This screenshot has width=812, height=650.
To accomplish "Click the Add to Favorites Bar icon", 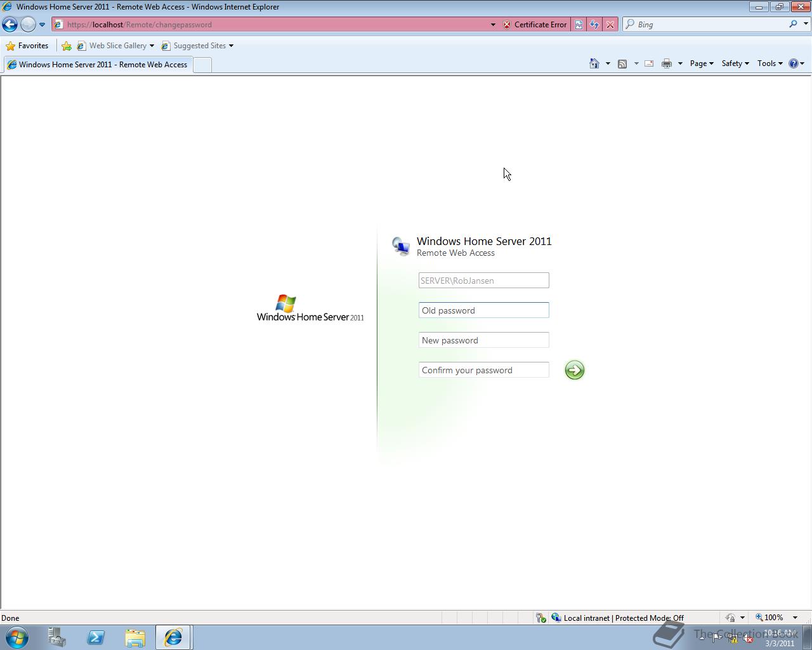I will pos(66,46).
